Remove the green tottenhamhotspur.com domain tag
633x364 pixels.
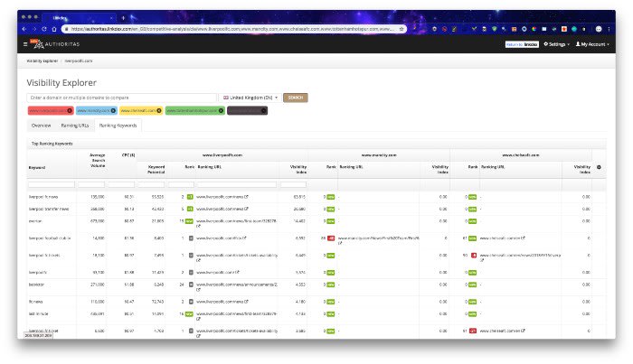(221, 111)
